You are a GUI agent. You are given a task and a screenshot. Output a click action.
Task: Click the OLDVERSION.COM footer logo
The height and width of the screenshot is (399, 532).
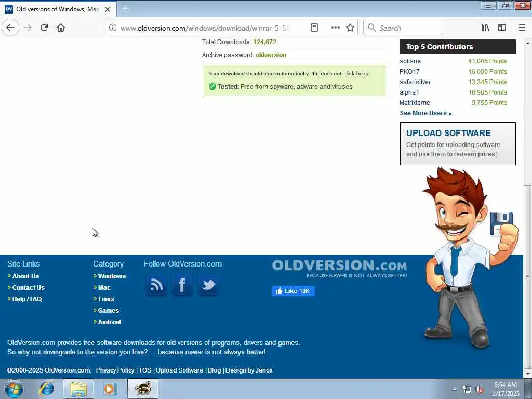[339, 269]
